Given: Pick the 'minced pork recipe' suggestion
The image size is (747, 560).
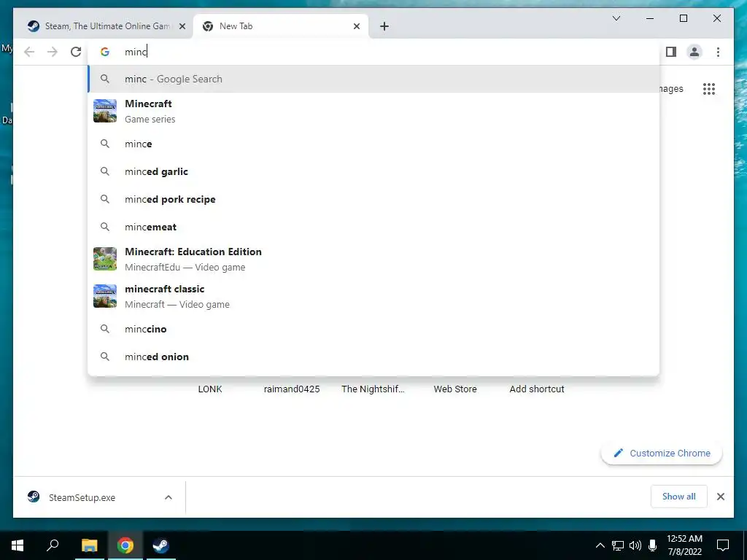Looking at the screenshot, I should (373, 199).
